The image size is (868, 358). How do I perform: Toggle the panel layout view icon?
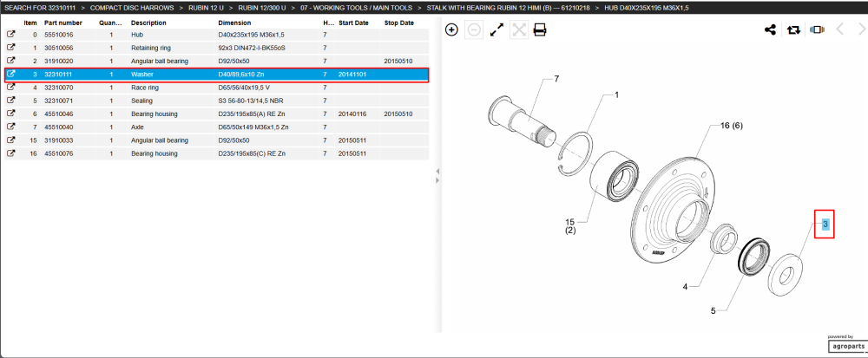point(817,29)
